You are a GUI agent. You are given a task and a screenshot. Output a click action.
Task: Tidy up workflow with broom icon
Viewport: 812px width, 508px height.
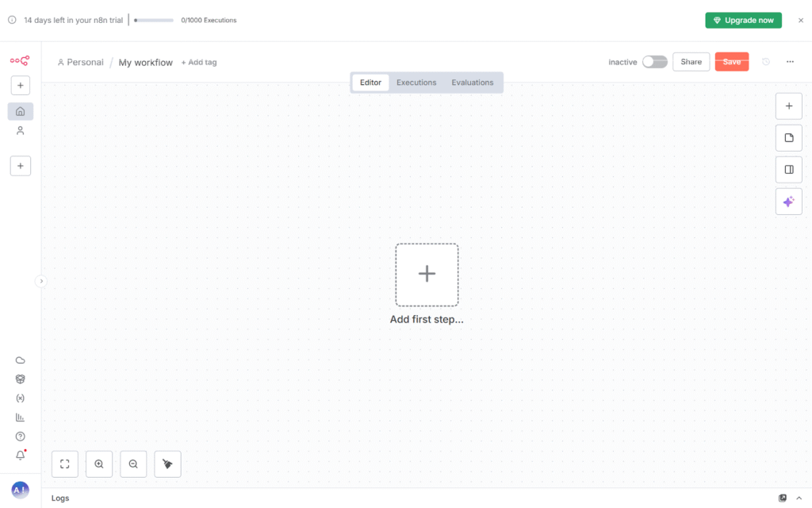tap(167, 464)
